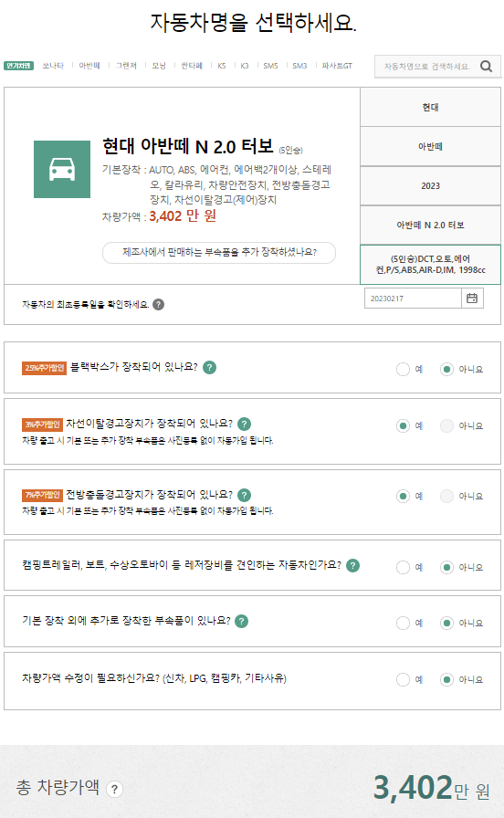The width and height of the screenshot is (504, 818).
Task: Focus the car name search field
Action: pyautogui.click(x=426, y=67)
